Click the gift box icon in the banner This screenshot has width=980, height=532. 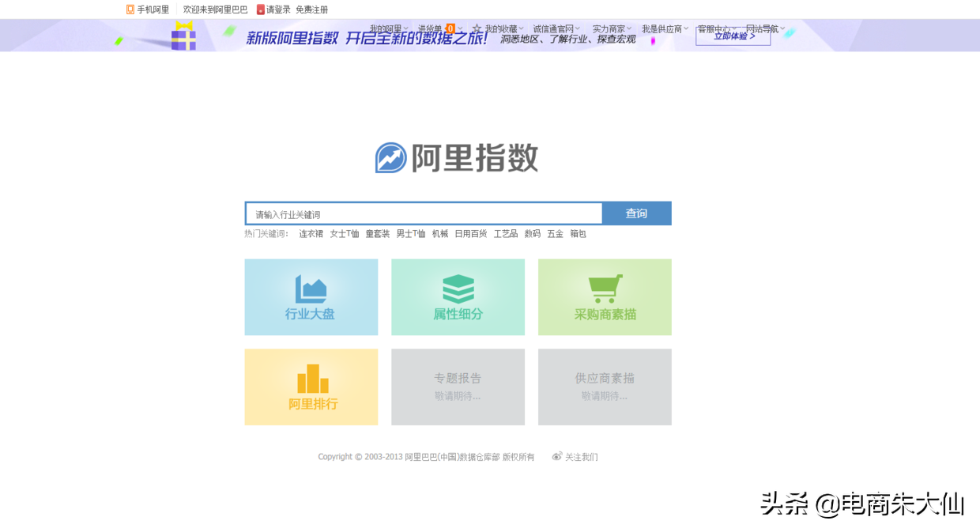pos(183,36)
